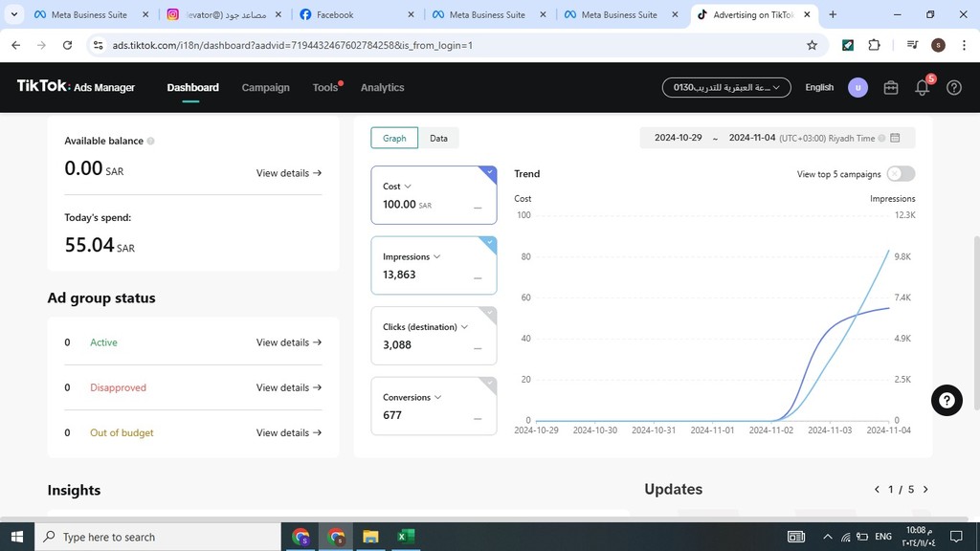980x551 pixels.
Task: Open the date range picker
Action: point(777,138)
